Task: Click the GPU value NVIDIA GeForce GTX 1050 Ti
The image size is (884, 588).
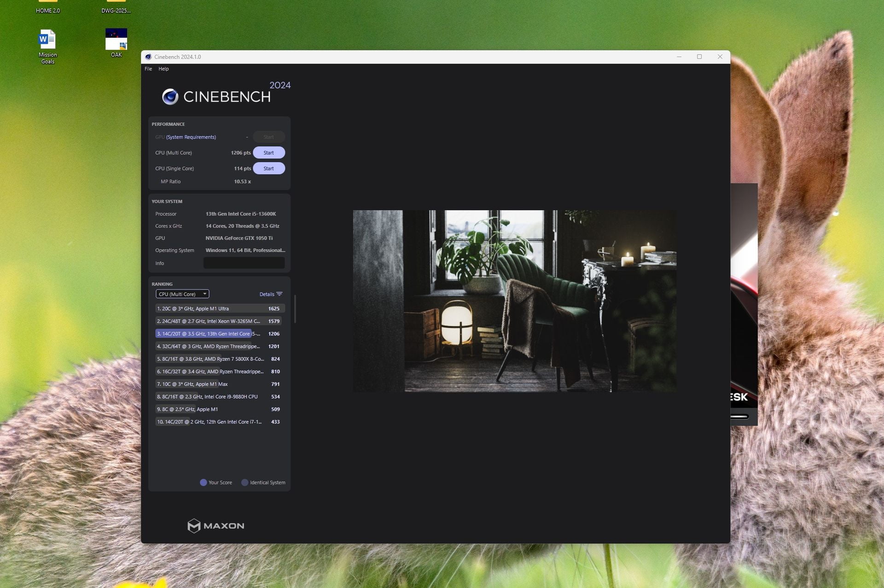Action: pos(239,238)
